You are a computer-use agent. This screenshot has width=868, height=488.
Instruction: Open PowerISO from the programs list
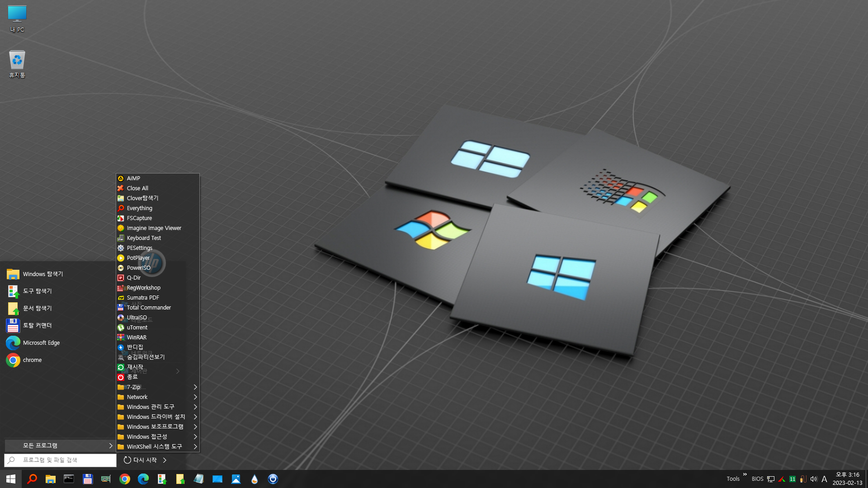click(157, 268)
